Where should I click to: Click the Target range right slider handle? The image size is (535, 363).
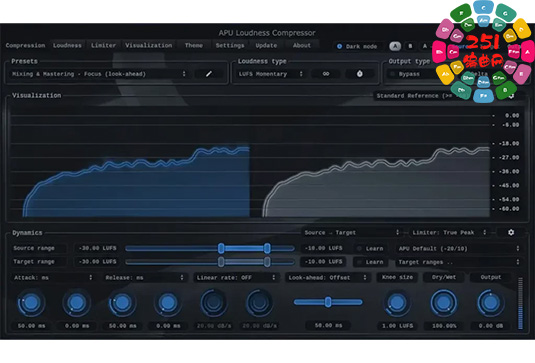coord(267,262)
